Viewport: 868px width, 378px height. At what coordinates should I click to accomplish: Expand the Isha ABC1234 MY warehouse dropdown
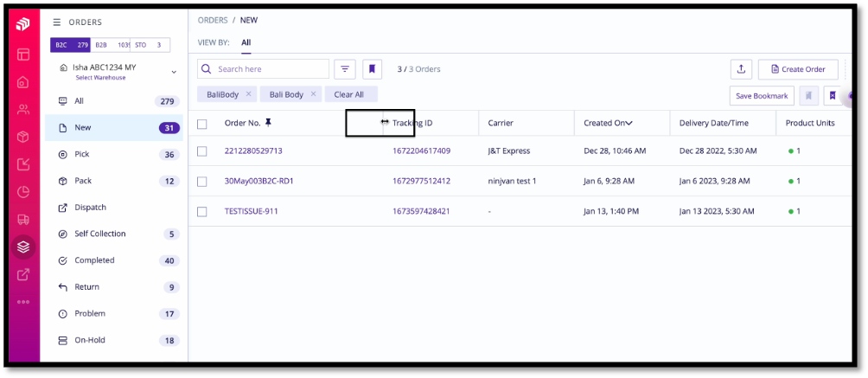[174, 72]
